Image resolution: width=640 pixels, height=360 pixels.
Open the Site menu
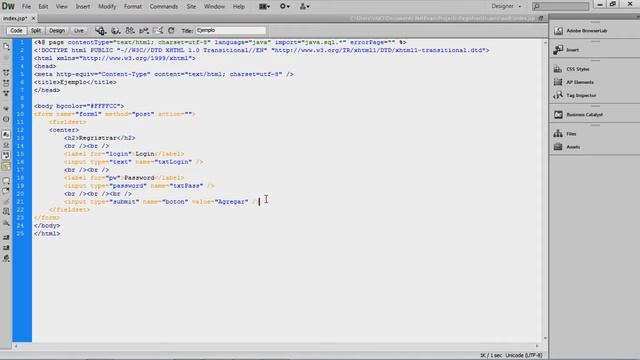pyautogui.click(x=191, y=7)
